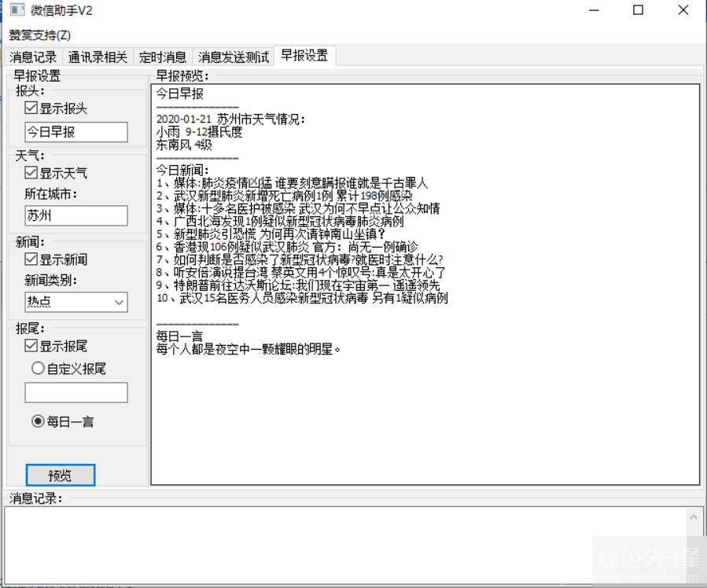Disable the 显示新闻 checkbox
The width and height of the screenshot is (707, 588).
point(31,259)
